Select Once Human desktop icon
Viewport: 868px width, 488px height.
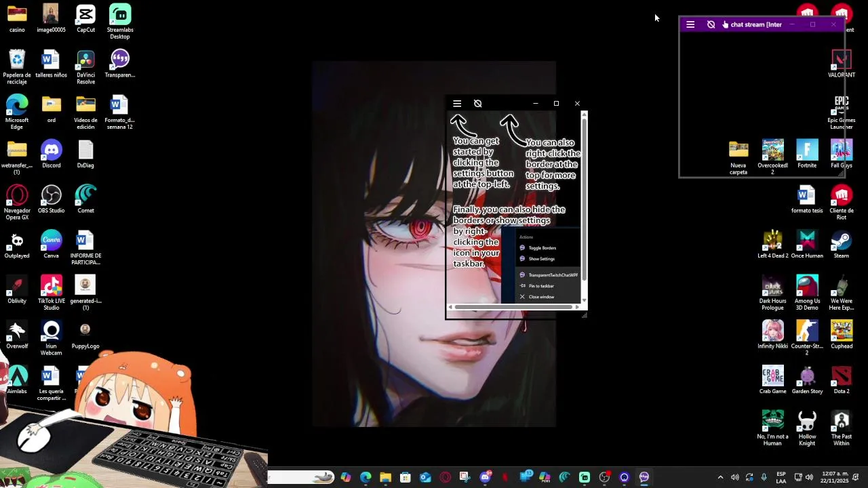[807, 245]
